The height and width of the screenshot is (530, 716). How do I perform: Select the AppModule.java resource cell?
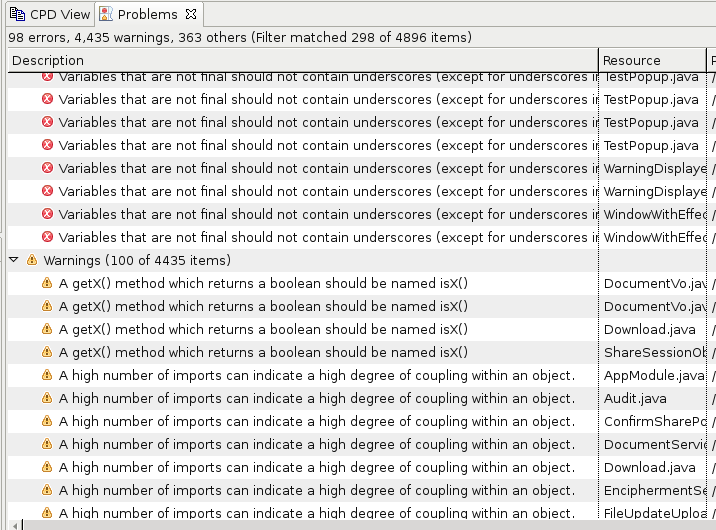pos(654,375)
